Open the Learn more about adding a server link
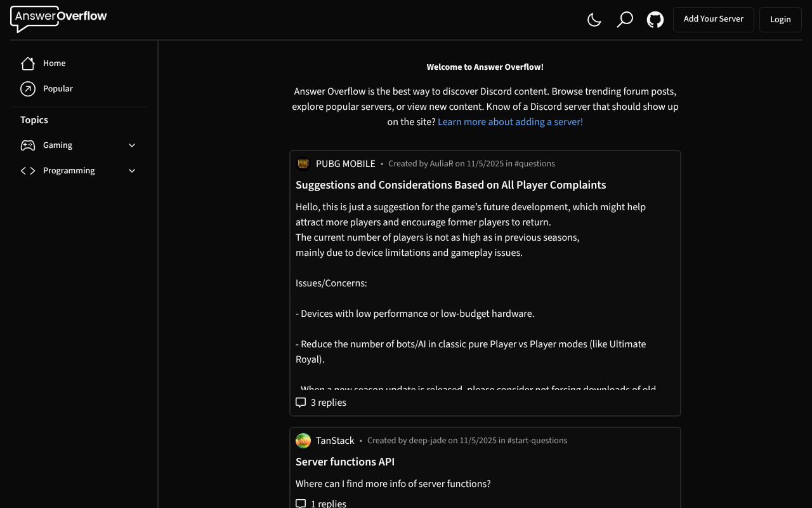This screenshot has height=508, width=812. (x=510, y=121)
